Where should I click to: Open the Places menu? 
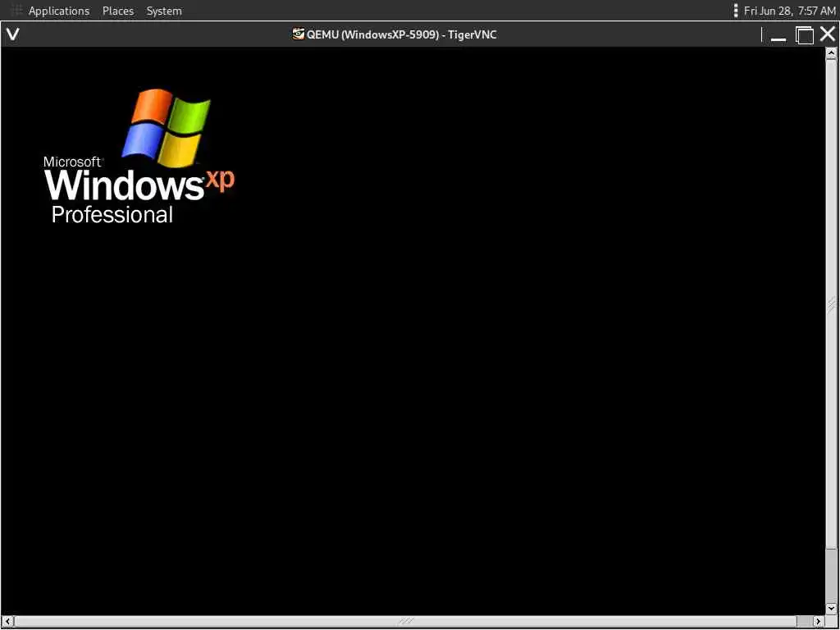(118, 11)
